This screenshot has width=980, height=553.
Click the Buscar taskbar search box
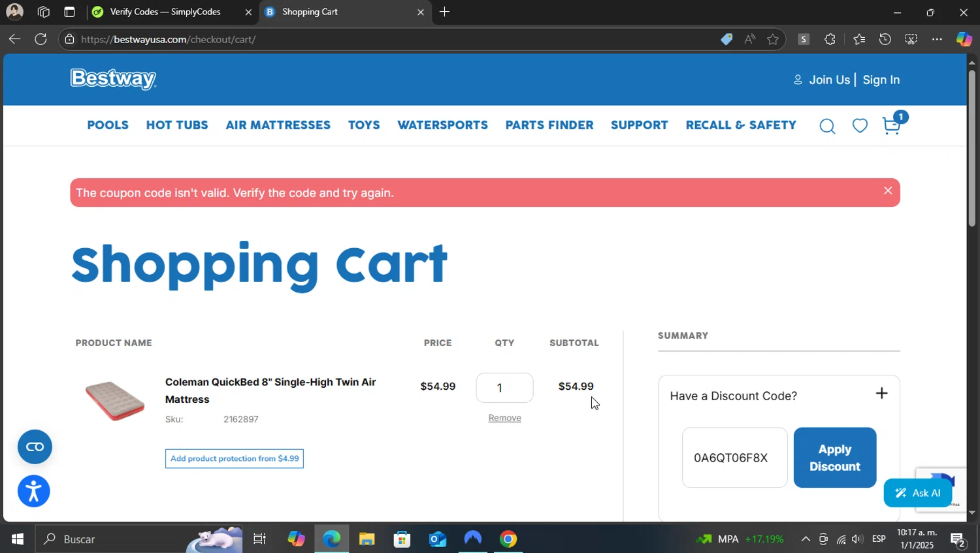point(139,539)
